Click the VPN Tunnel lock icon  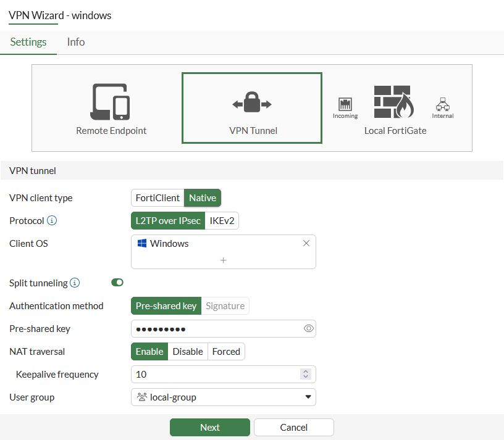click(252, 102)
